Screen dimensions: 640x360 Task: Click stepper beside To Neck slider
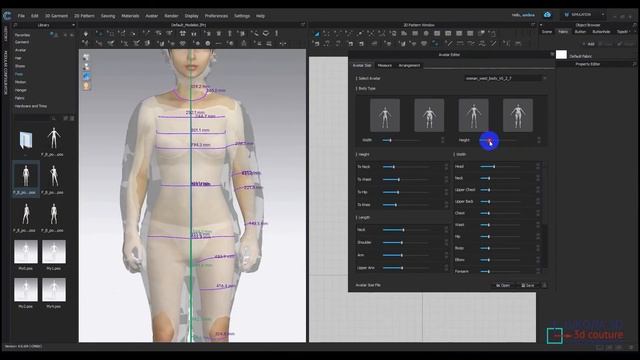pos(446,167)
